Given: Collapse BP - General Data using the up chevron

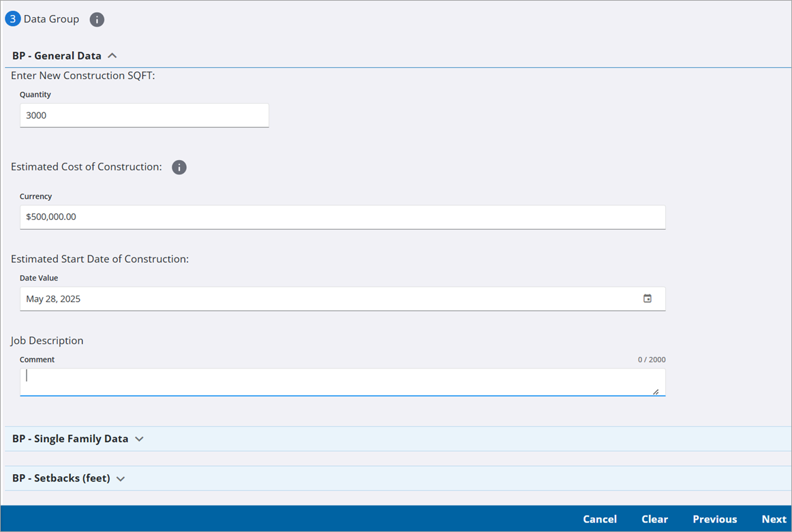Looking at the screenshot, I should point(112,56).
